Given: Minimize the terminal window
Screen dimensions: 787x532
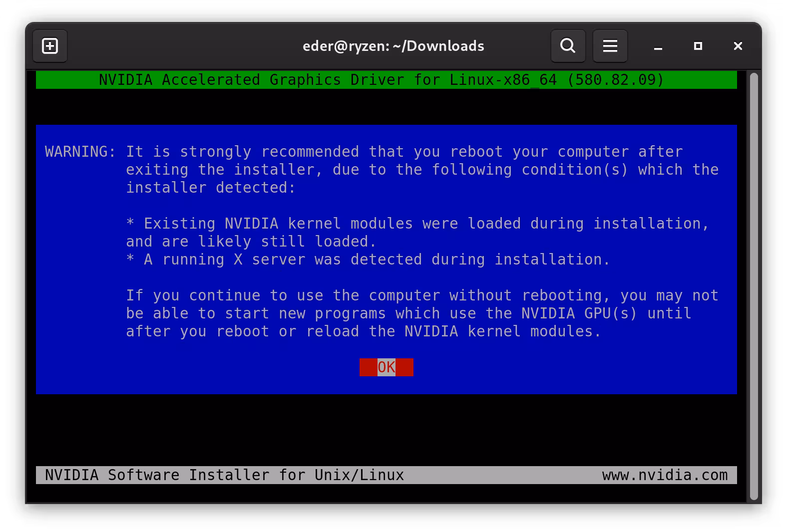Looking at the screenshot, I should pos(658,46).
